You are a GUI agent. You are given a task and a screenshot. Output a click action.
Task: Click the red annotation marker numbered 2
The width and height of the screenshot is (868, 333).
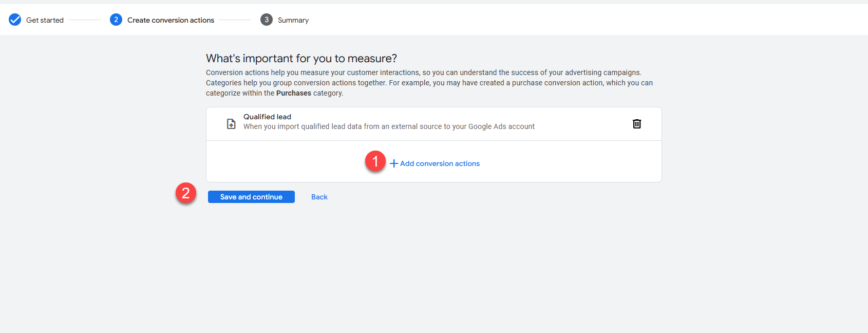click(186, 193)
